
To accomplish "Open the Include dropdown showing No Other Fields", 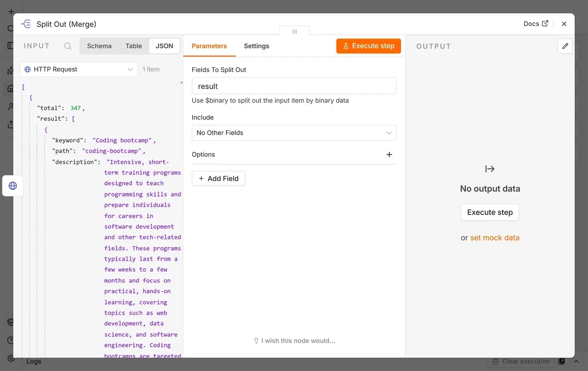I will (294, 133).
